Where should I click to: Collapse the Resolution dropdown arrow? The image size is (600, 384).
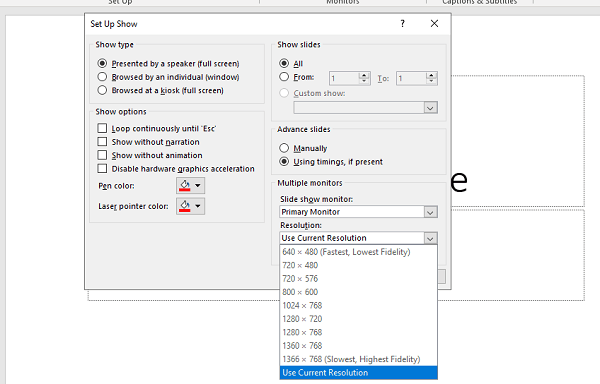coord(430,238)
